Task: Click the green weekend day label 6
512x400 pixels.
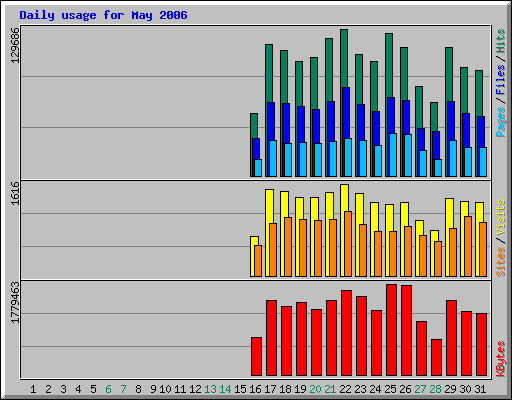Action: pos(108,389)
